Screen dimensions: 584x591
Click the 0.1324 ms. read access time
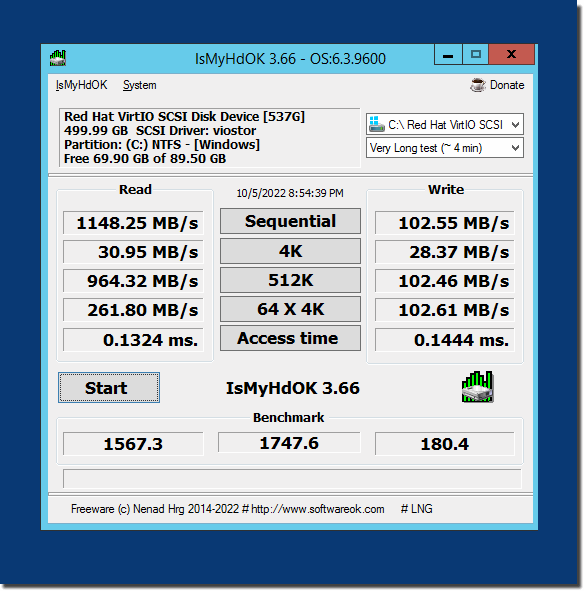pyautogui.click(x=133, y=340)
